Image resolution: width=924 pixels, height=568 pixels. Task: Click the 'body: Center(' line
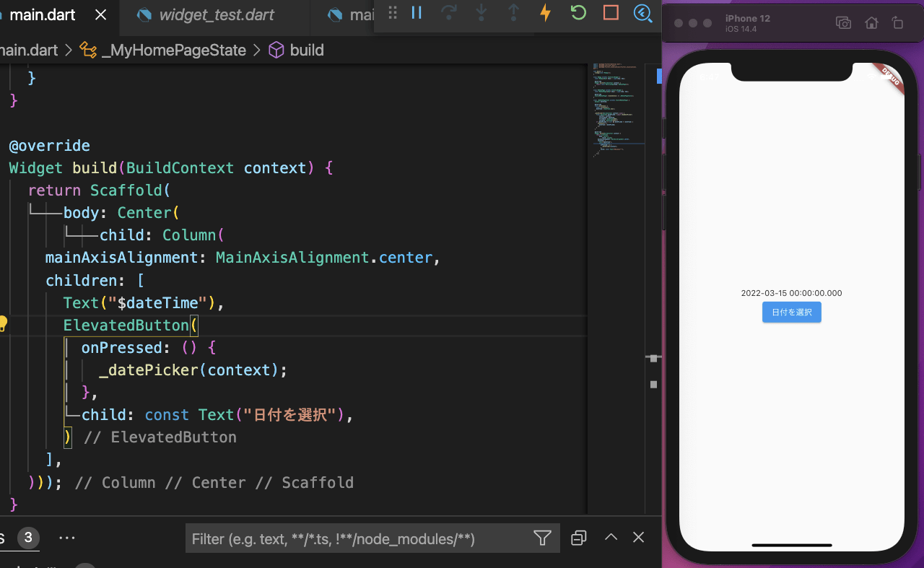point(121,213)
